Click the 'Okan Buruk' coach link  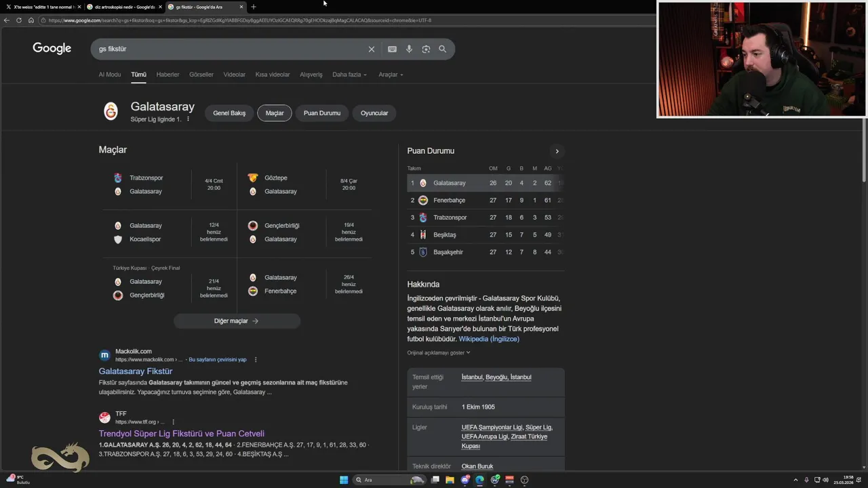pyautogui.click(x=477, y=466)
